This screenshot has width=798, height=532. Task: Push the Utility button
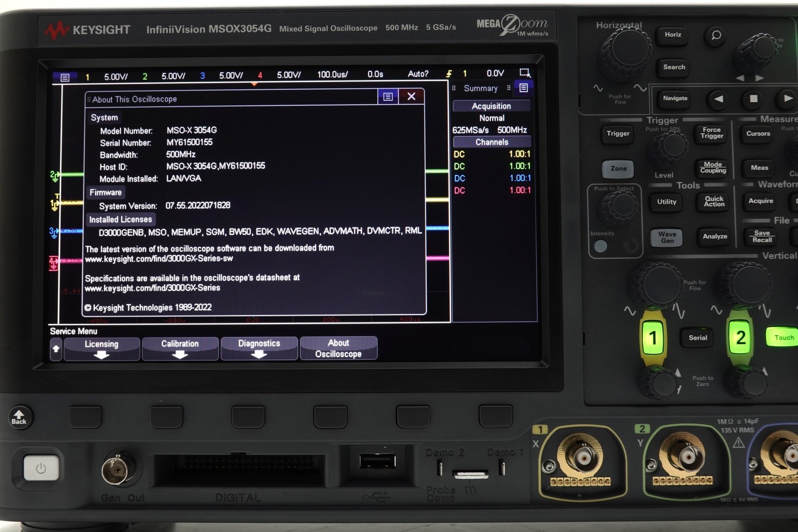pyautogui.click(x=667, y=202)
